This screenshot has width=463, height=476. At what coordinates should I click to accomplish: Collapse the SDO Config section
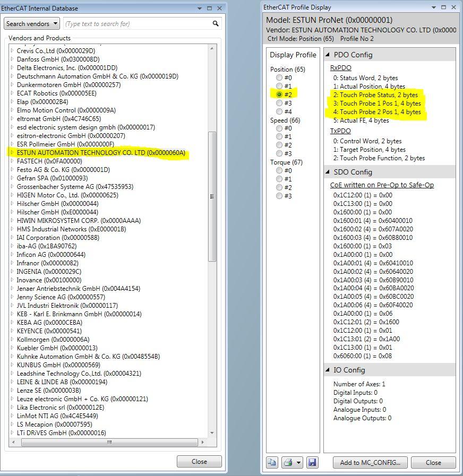328,172
